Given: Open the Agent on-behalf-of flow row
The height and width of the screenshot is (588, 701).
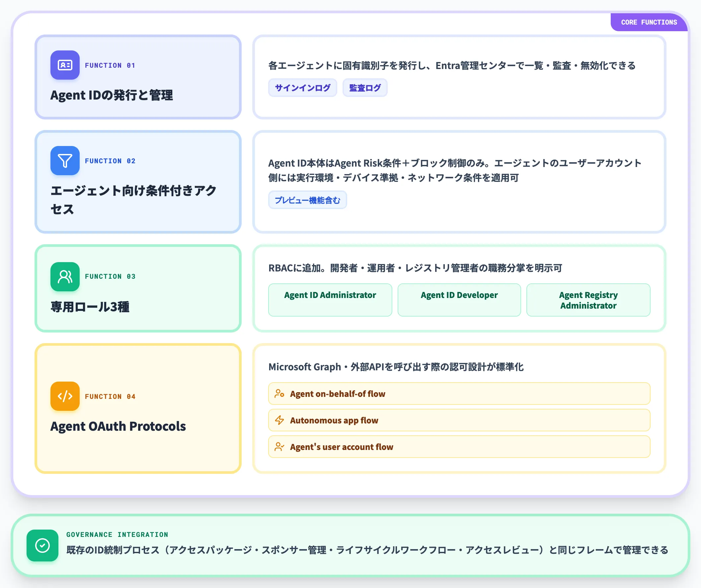Looking at the screenshot, I should click(x=459, y=394).
